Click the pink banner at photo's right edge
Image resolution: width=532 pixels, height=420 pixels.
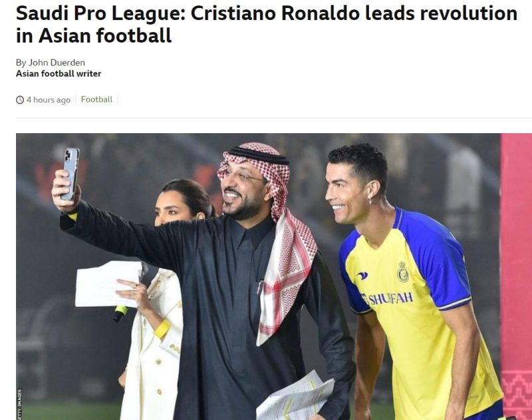coord(516,276)
